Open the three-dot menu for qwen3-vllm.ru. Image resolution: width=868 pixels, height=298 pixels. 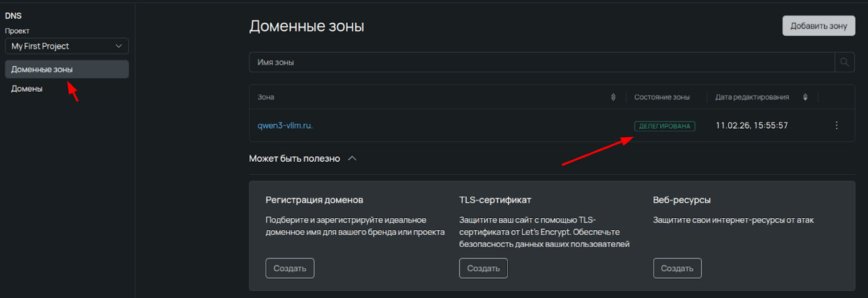point(836,125)
